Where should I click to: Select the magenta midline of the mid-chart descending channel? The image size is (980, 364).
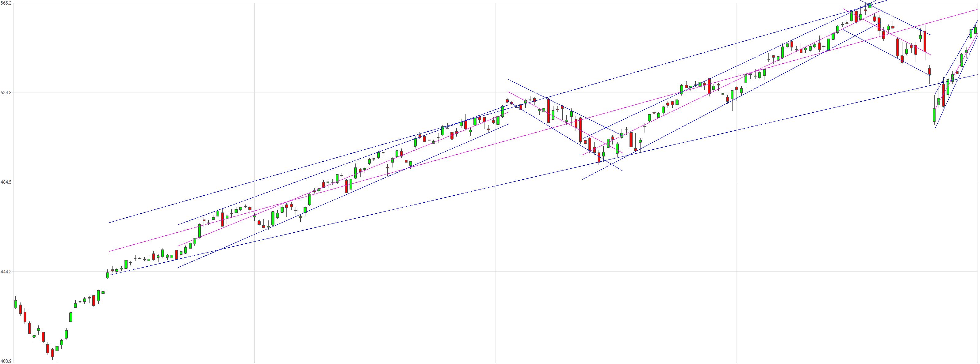[x=565, y=123]
